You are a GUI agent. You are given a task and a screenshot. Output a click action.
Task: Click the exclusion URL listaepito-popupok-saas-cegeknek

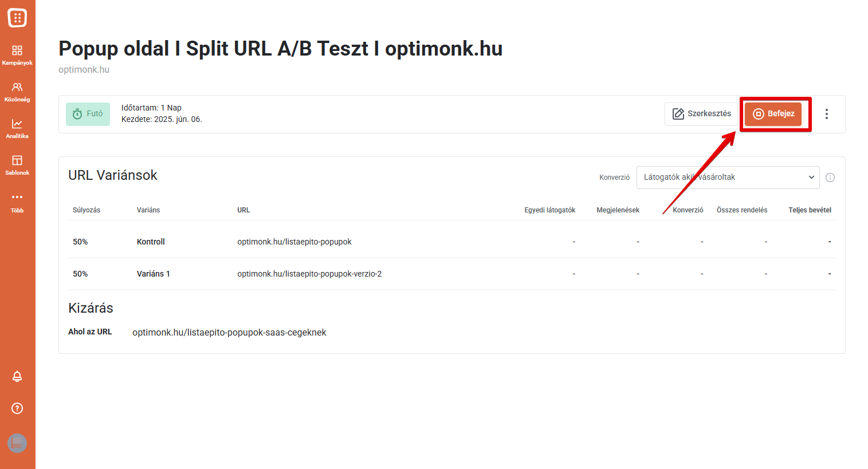229,333
